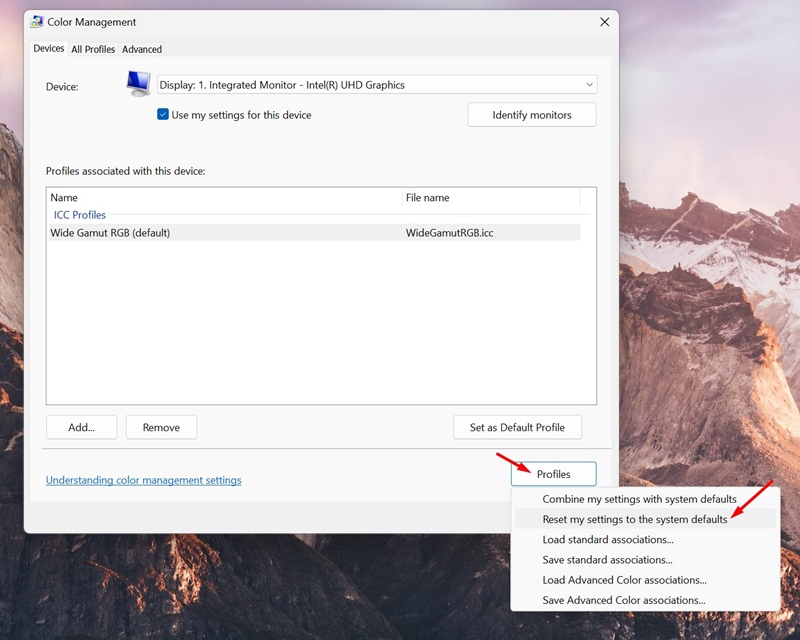Select the ICC Profiles group heading
The height and width of the screenshot is (640, 800).
pos(80,215)
